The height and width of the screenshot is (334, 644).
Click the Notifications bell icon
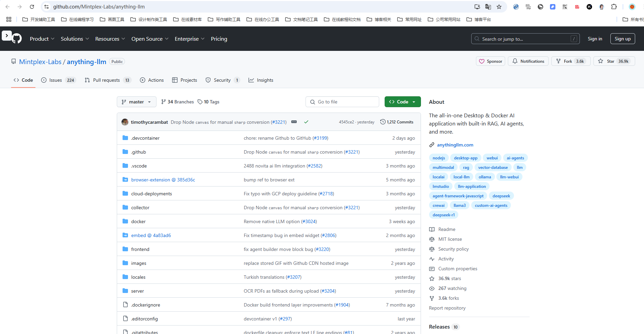click(x=515, y=61)
